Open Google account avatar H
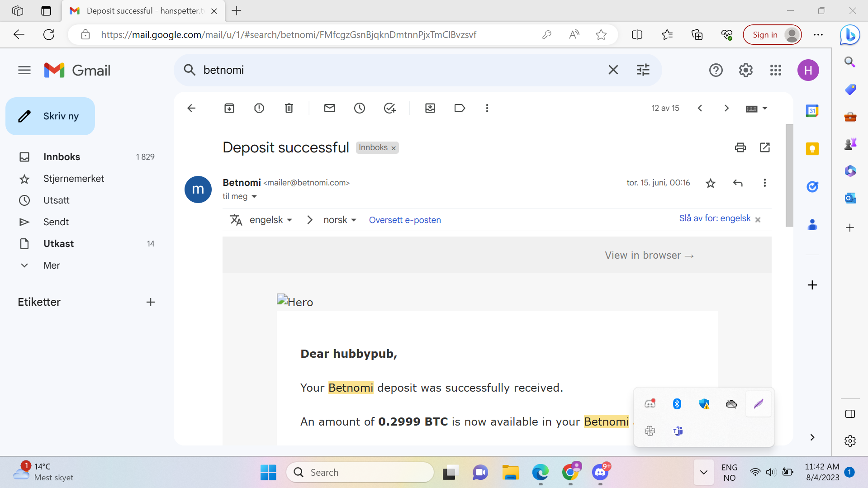The width and height of the screenshot is (868, 488). tap(808, 70)
